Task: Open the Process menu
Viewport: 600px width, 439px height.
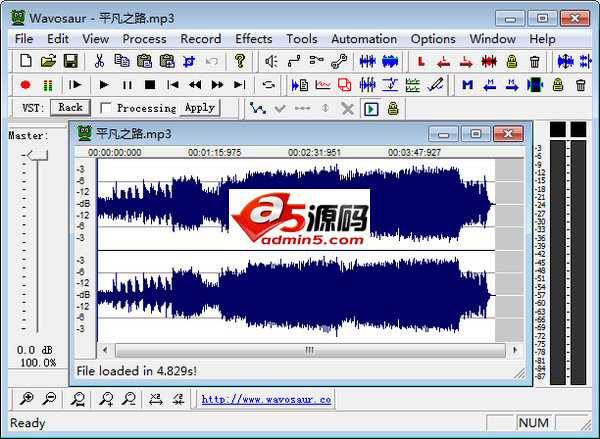Action: coord(144,39)
